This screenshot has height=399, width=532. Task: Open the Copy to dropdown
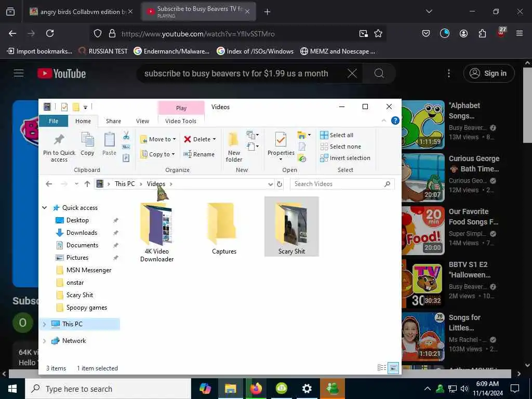click(157, 154)
